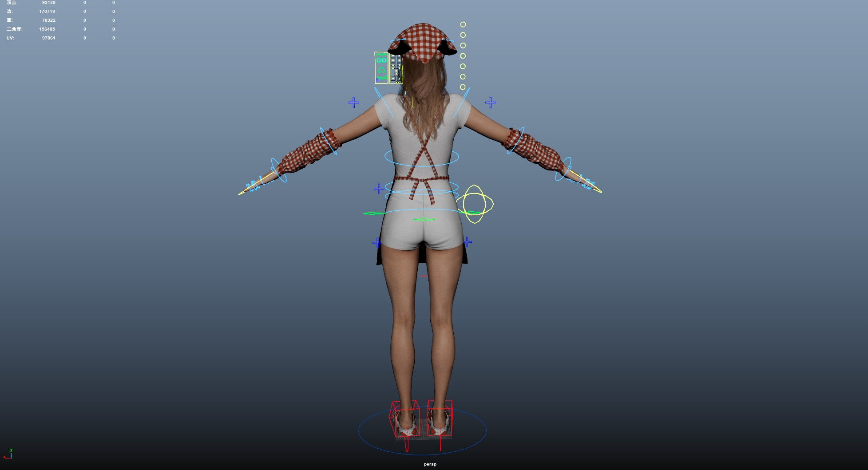Click the 顶点: vertex count label
This screenshot has width=868, height=470.
tap(12, 3)
